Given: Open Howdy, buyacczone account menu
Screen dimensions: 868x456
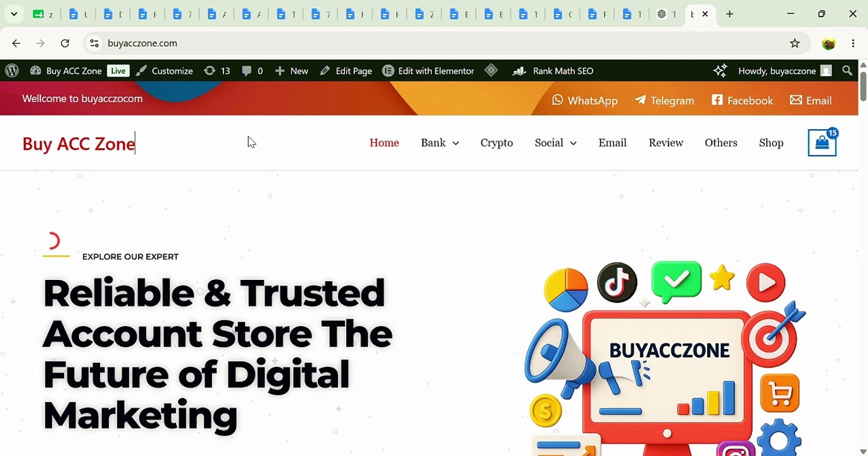Looking at the screenshot, I should click(x=785, y=71).
